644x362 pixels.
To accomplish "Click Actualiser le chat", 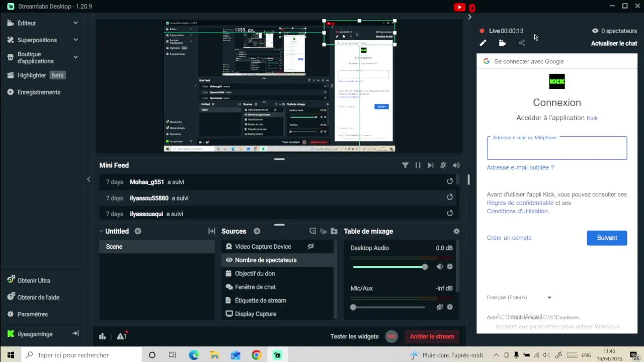I will (x=614, y=43).
